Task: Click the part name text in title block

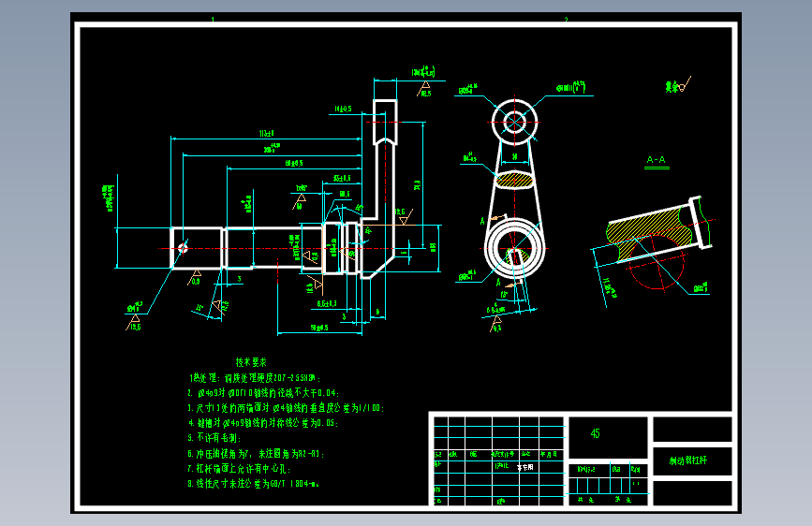Action: [687, 460]
